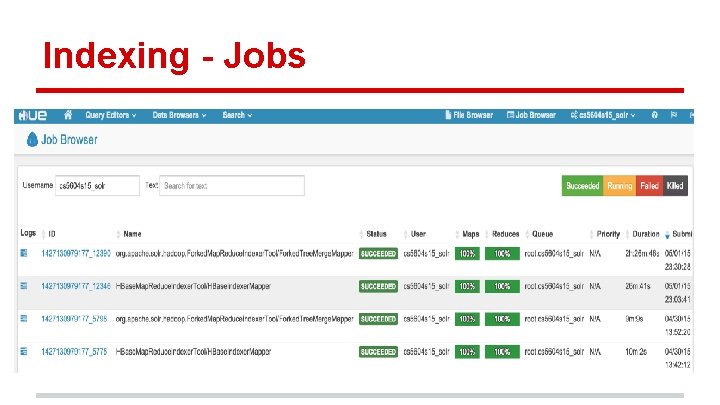Click Maps 100% bar for job 5775
The height and width of the screenshot is (405, 720).
click(x=467, y=352)
